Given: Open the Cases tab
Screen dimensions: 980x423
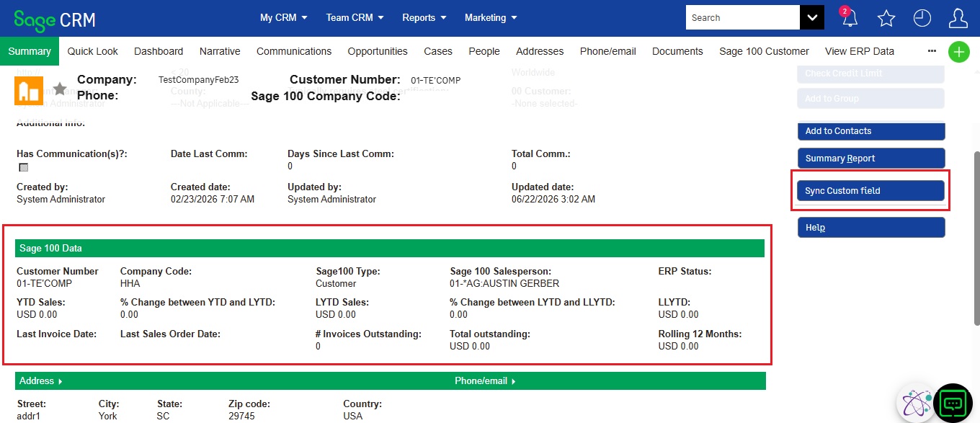Looking at the screenshot, I should 438,51.
